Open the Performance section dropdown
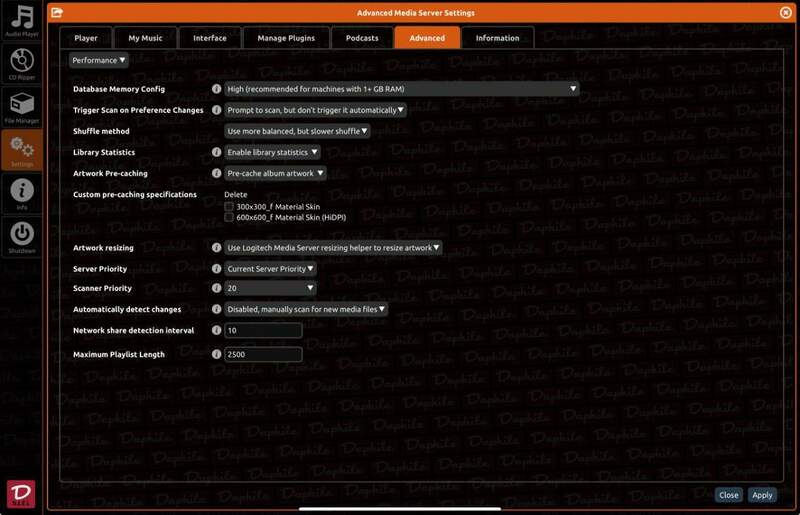The width and height of the screenshot is (800, 515). coord(99,60)
